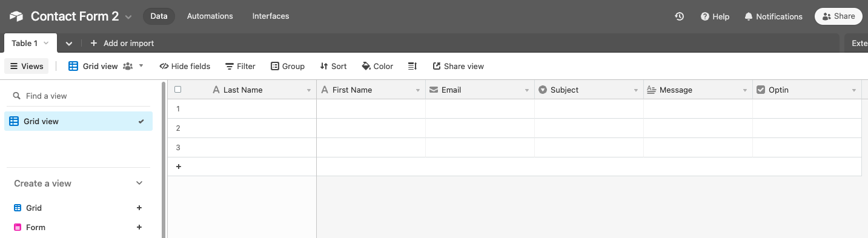Click the Optin column header

(807, 90)
